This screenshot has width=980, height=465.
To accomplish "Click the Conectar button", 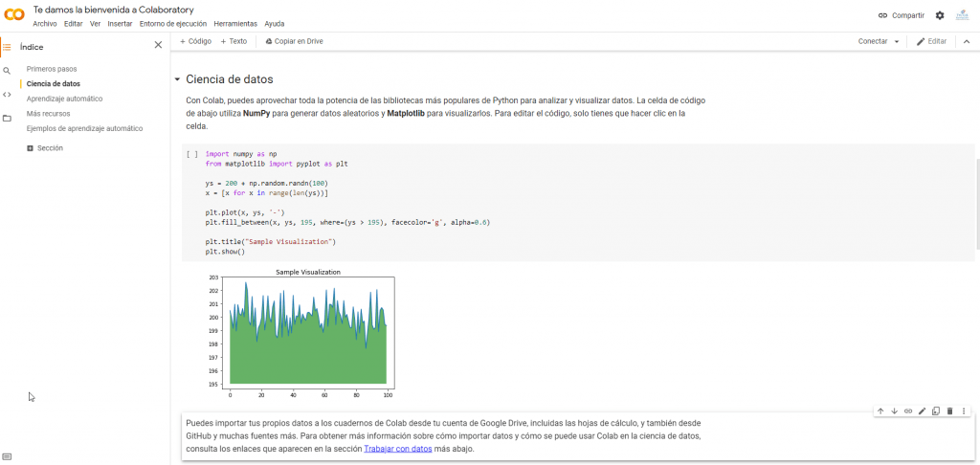I will click(x=873, y=41).
